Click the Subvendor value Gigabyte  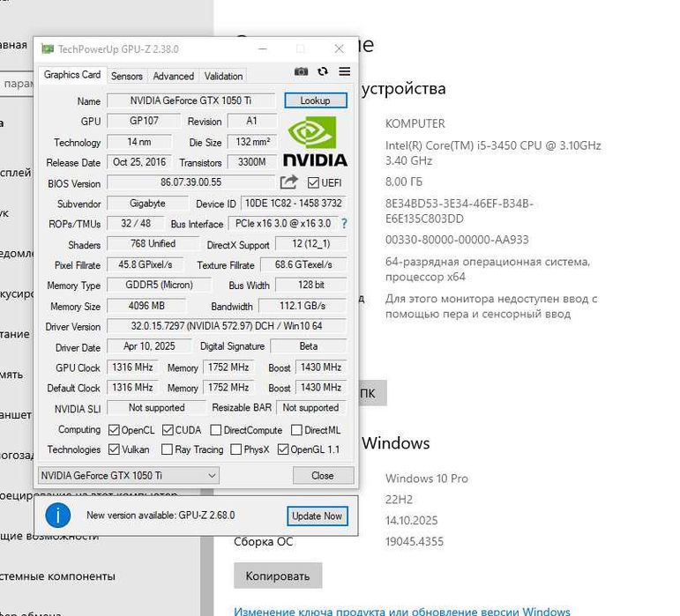(x=147, y=204)
